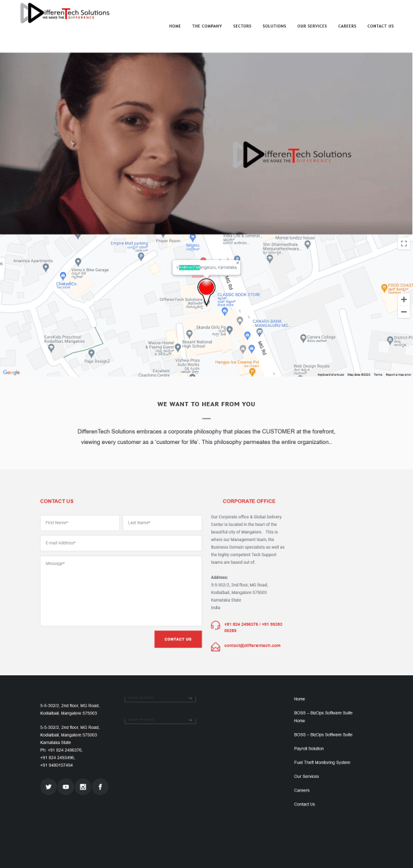This screenshot has height=868, width=413.
Task: Open the Instagram social icon in footer
Action: pyautogui.click(x=83, y=787)
